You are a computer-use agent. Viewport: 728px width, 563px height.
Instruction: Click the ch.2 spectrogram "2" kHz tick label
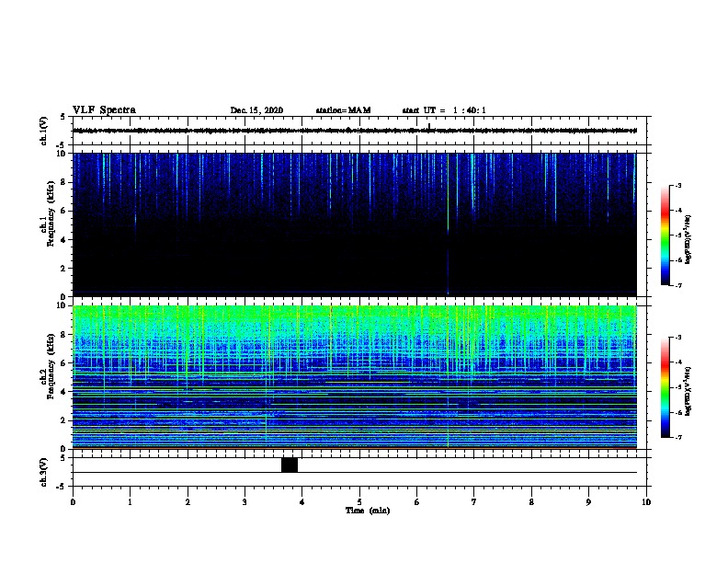(x=63, y=420)
